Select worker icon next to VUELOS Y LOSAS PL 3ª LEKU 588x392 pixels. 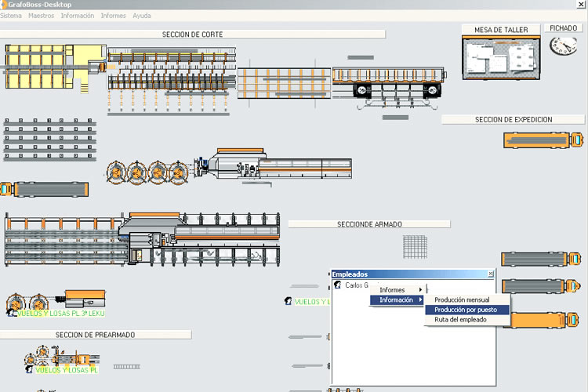click(12, 312)
